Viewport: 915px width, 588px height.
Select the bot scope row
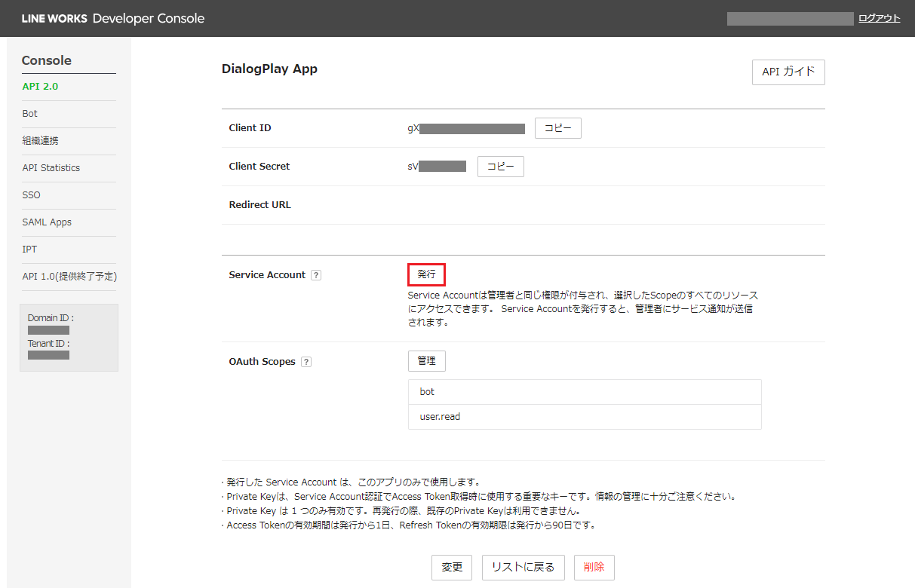[x=585, y=392]
